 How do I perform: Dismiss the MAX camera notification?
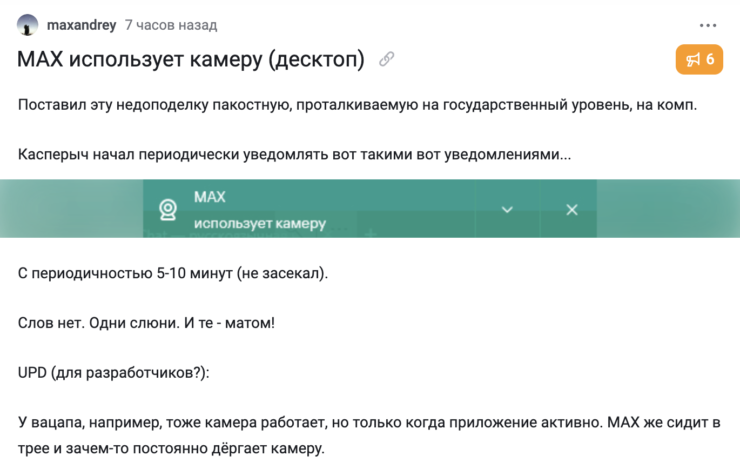[x=572, y=209]
